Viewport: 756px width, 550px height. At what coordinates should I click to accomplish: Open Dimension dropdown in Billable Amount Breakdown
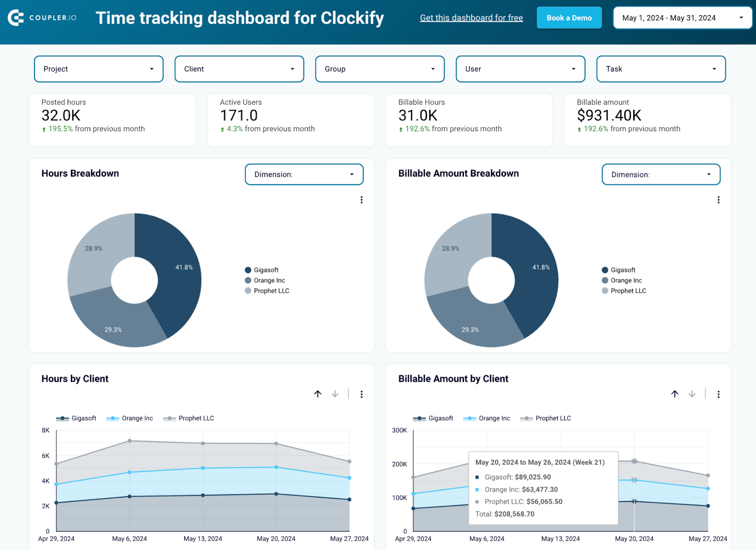(x=661, y=174)
